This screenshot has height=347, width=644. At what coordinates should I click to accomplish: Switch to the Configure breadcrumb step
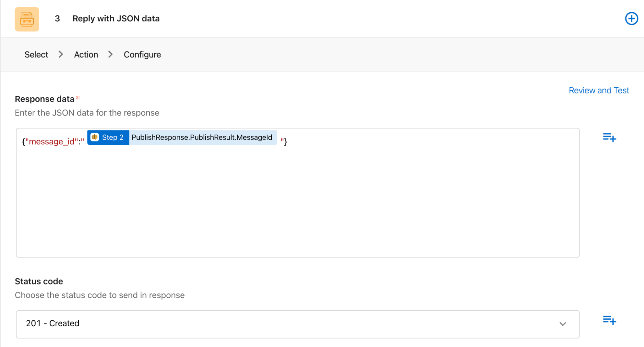click(x=142, y=55)
